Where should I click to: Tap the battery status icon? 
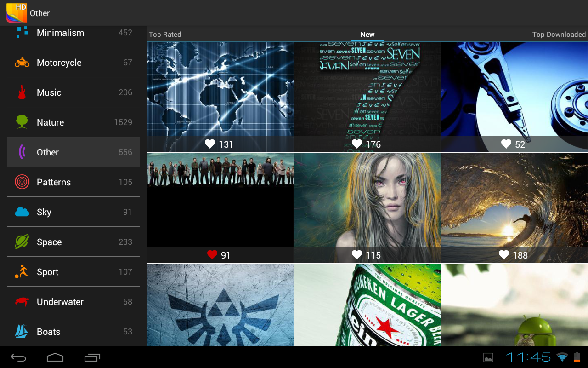(x=577, y=357)
